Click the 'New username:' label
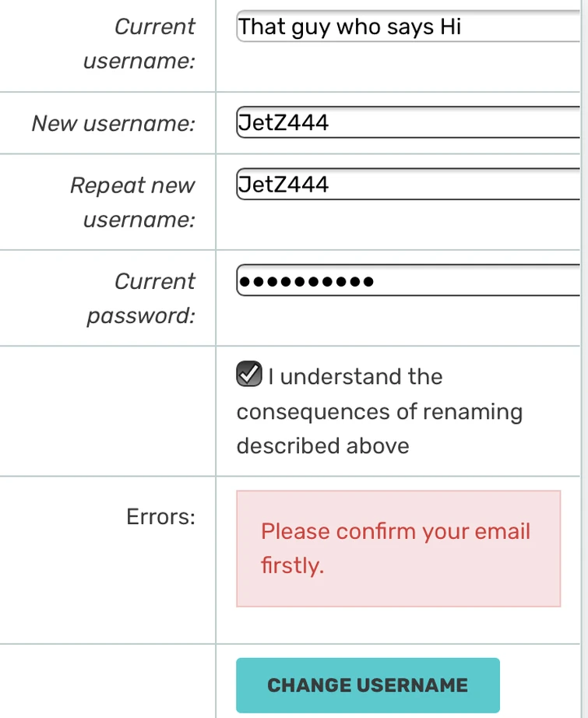588x718 pixels. pos(113,123)
